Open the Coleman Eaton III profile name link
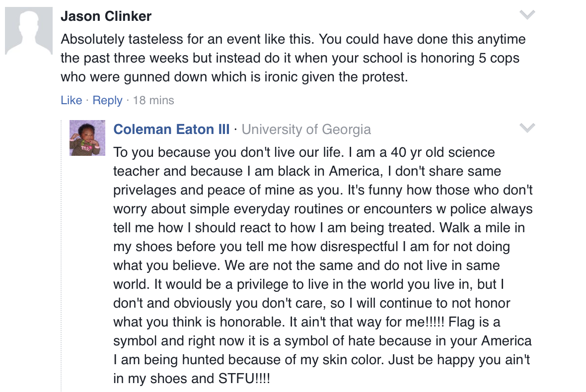586x392 pixels. (171, 130)
